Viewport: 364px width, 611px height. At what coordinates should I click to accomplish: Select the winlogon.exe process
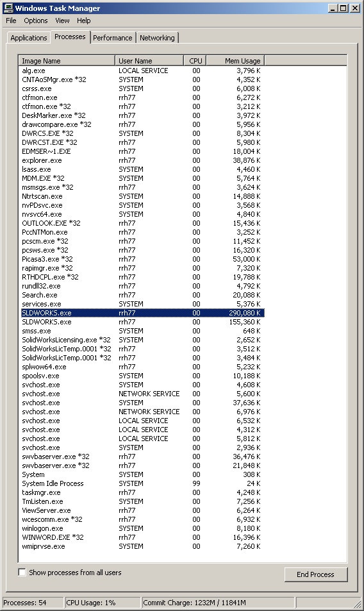click(x=143, y=528)
